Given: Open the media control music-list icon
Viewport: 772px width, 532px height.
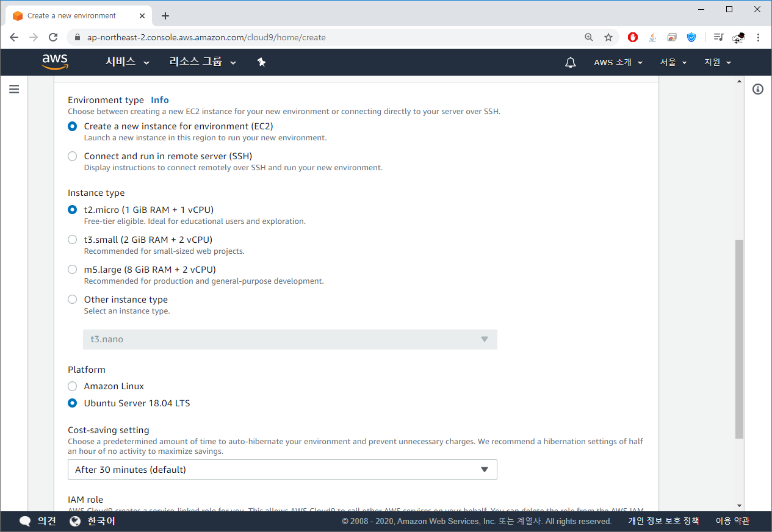Looking at the screenshot, I should coord(719,37).
